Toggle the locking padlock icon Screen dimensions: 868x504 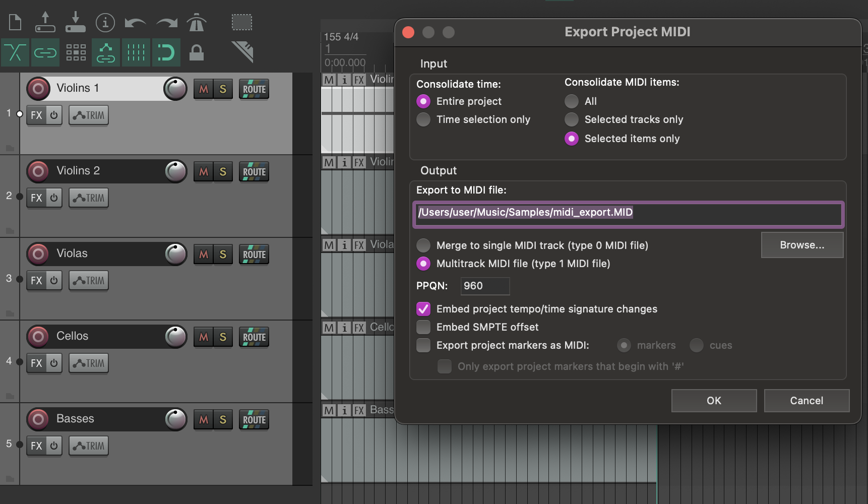(197, 52)
